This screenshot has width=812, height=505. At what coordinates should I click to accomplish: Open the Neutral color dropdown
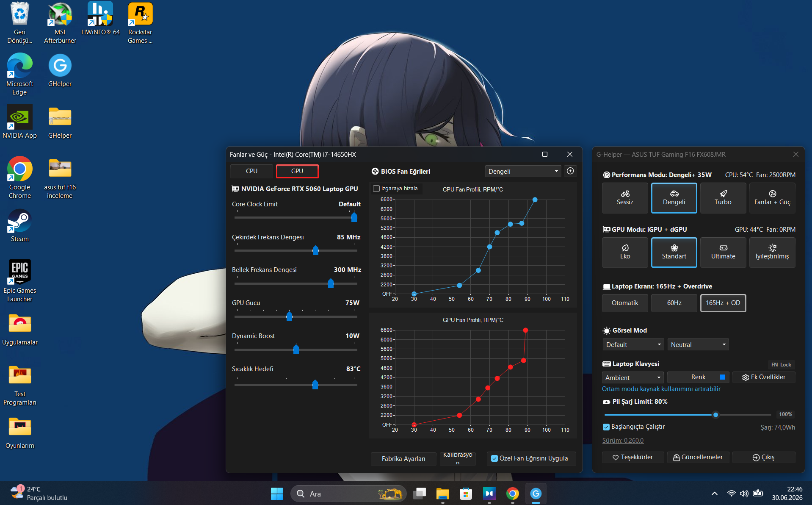(698, 345)
